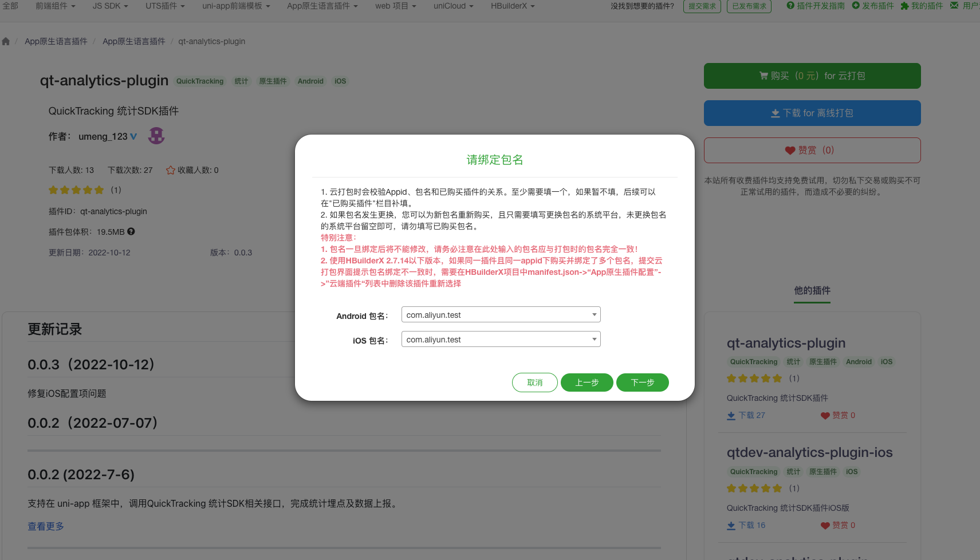Screen dimensions: 980x560
Task: Click the star rating on qtdev-analytics-plugin-ios card
Action: point(754,488)
